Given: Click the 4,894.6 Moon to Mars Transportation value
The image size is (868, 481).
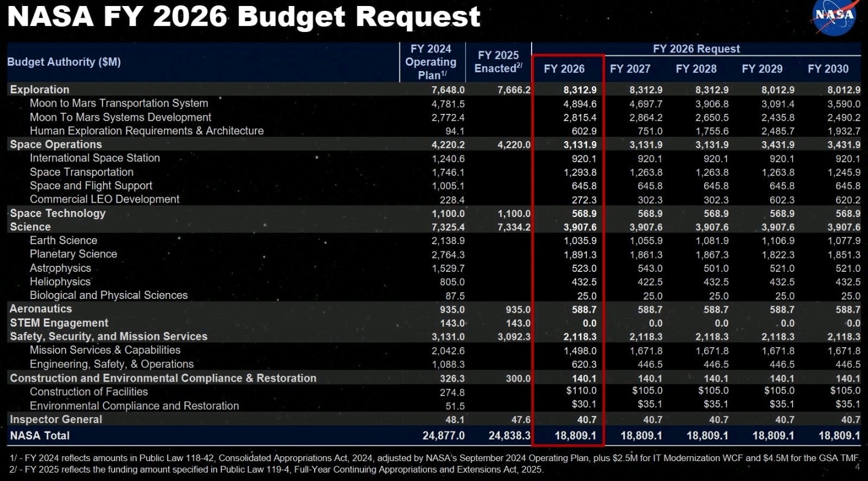Looking at the screenshot, I should pos(580,104).
